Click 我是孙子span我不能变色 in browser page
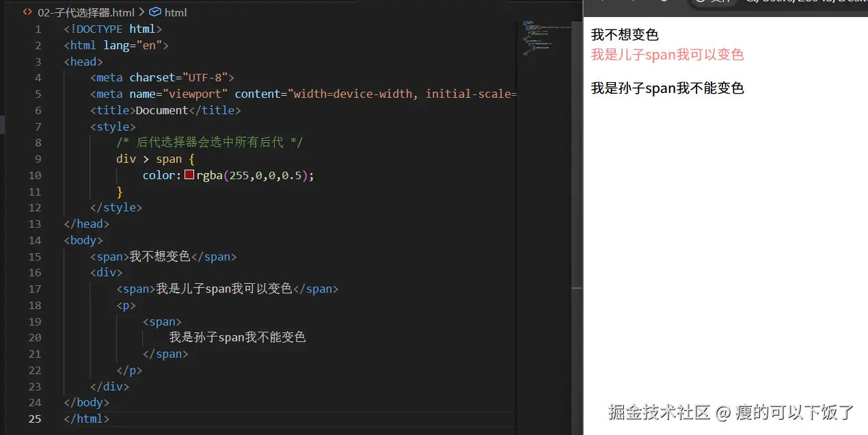Screen dimensions: 868x435 point(667,88)
